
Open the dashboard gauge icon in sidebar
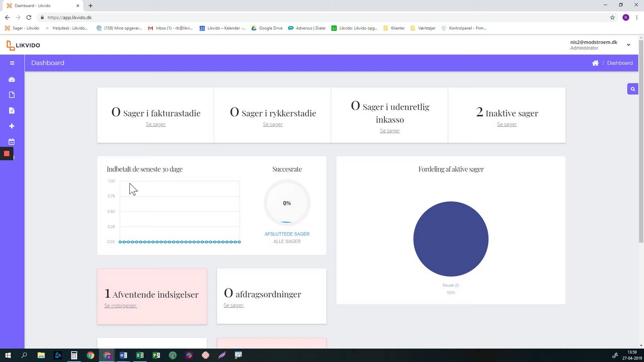tap(12, 79)
